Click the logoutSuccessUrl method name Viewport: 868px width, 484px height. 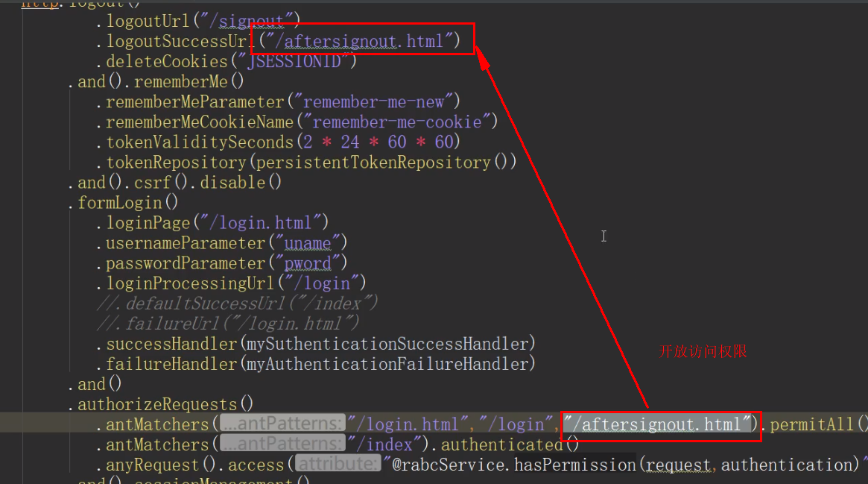[179, 42]
